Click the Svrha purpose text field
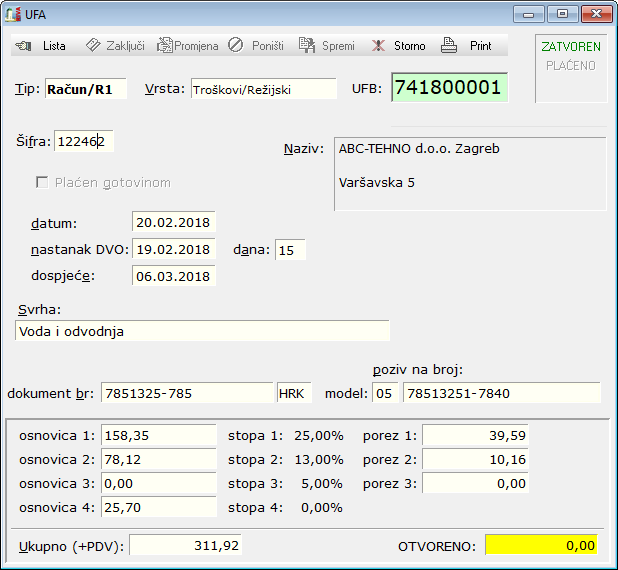This screenshot has height=570, width=618. (x=202, y=331)
